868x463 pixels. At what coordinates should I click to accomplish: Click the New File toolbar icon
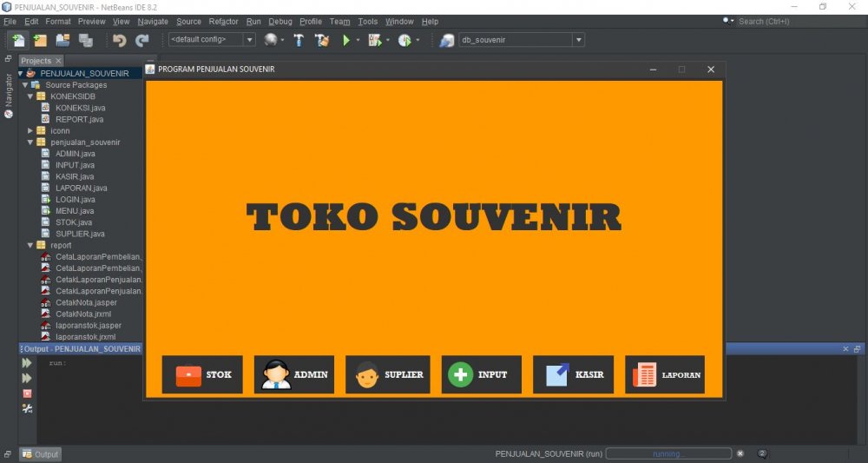click(x=18, y=40)
